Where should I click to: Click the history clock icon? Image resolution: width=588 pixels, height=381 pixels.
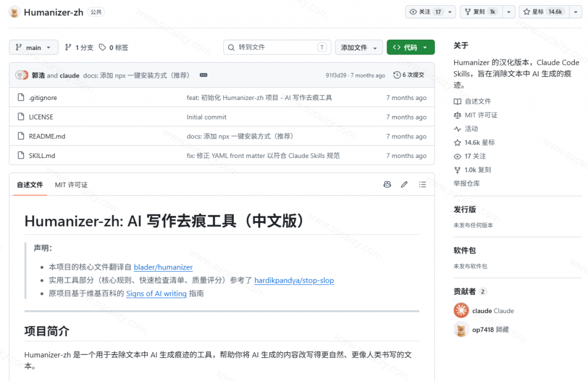(397, 75)
